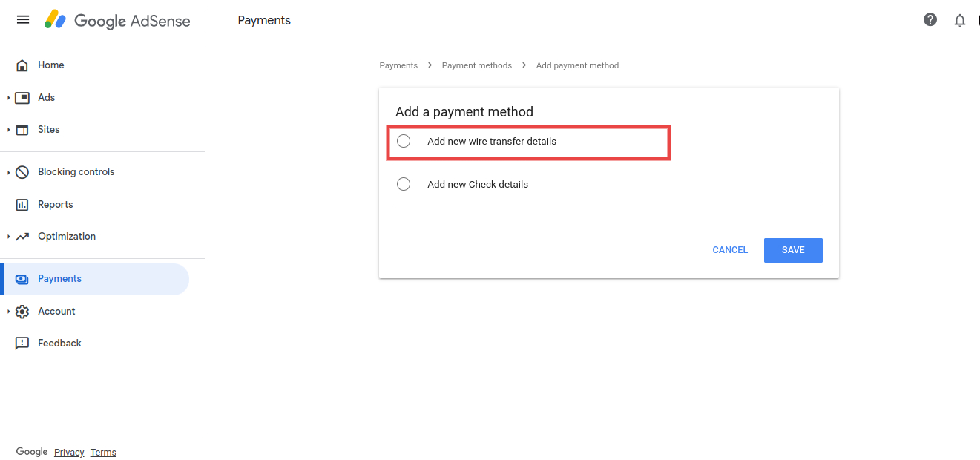980x460 pixels.
Task: Click the Blocking controls icon
Action: pos(22,172)
